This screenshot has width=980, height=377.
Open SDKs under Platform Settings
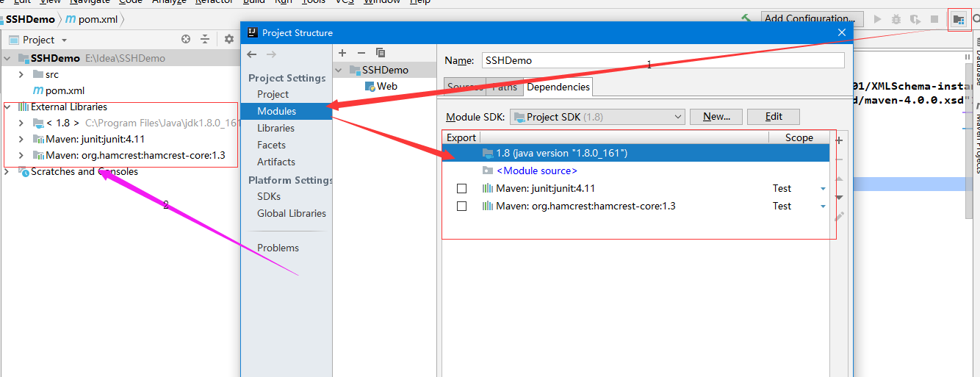269,196
